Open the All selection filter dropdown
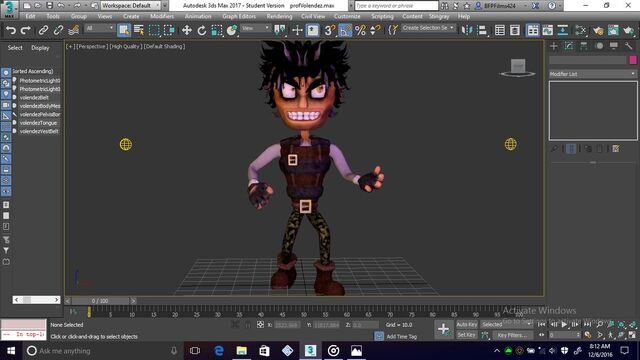Screen dimensions: 640x360 99,28
